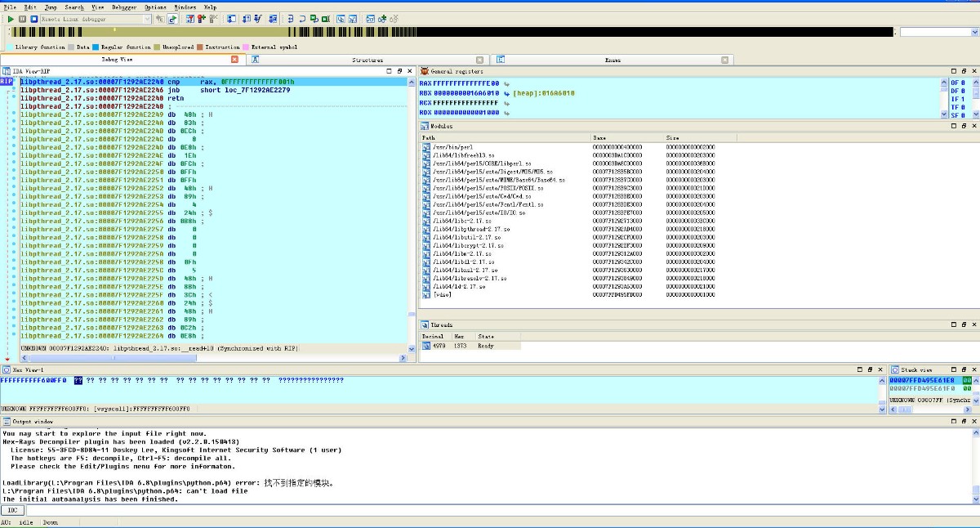Image resolution: width=980 pixels, height=528 pixels.
Task: Pause the debugged process
Action: pyautogui.click(x=22, y=19)
